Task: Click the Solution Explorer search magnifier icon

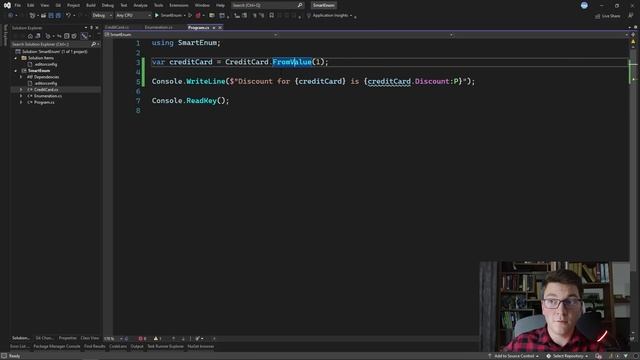Action: pyautogui.click(x=93, y=44)
